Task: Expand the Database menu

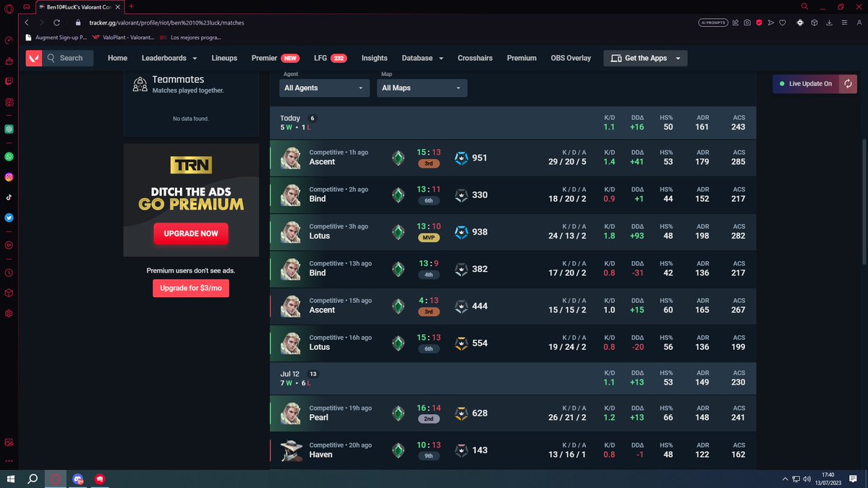Action: [x=422, y=58]
